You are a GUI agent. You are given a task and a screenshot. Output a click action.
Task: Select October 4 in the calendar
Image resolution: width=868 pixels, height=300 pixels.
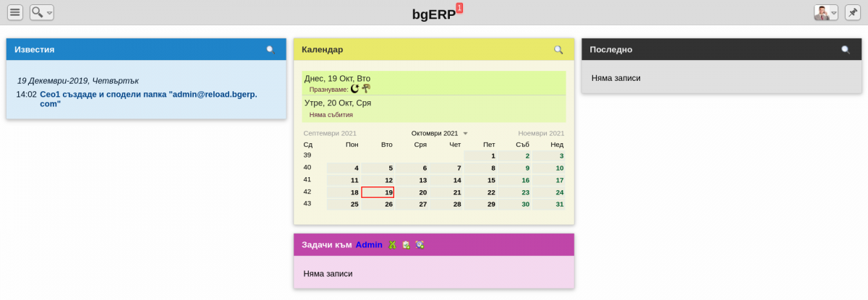coord(344,168)
